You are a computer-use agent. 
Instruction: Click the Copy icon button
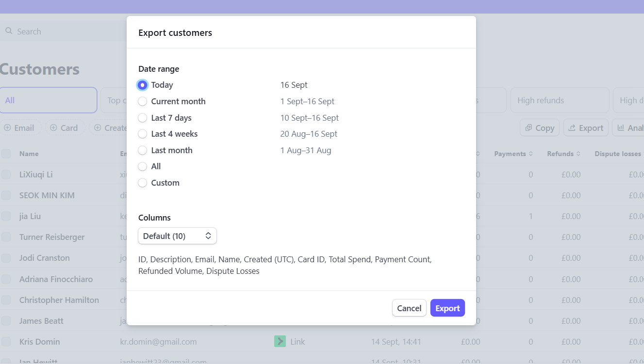pos(528,128)
